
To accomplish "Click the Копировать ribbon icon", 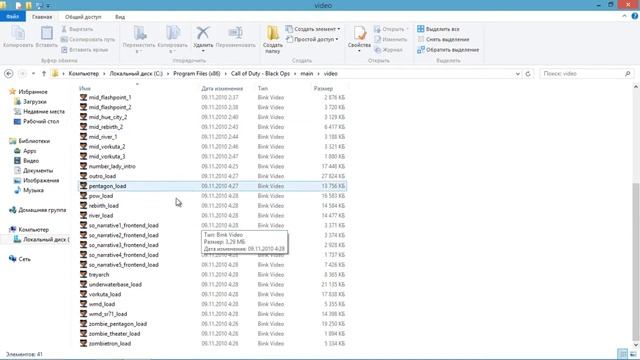I will 18,33.
